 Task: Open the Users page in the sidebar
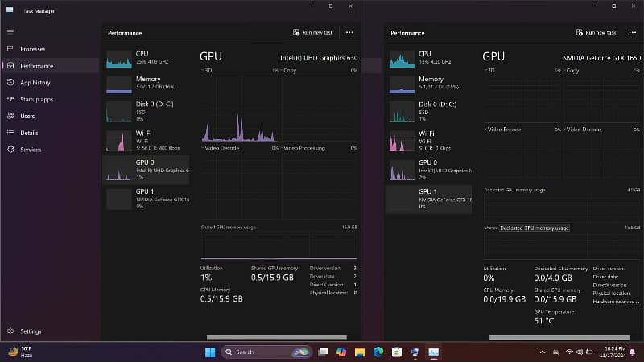27,116
